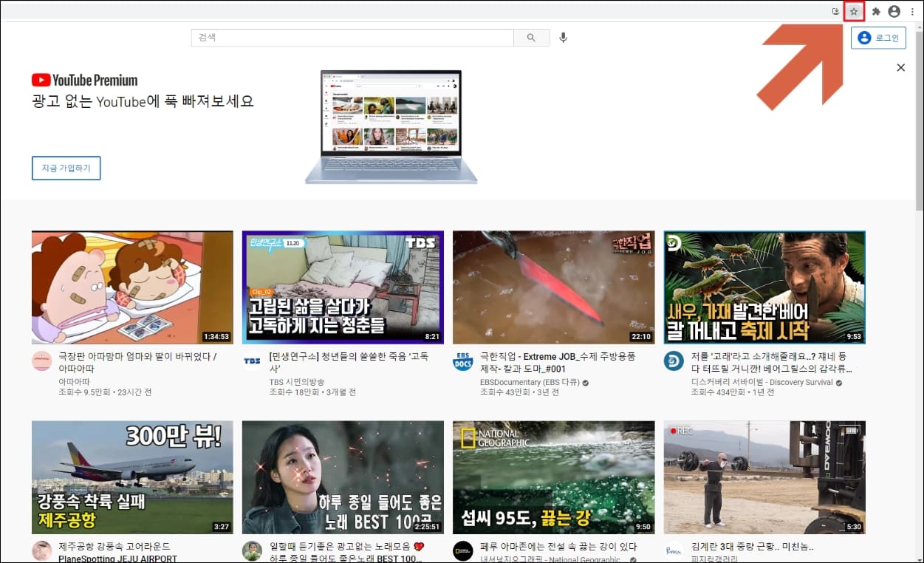Viewport: 924px width, 563px height.
Task: Click the Discovery channel avatar icon
Action: pyautogui.click(x=674, y=361)
